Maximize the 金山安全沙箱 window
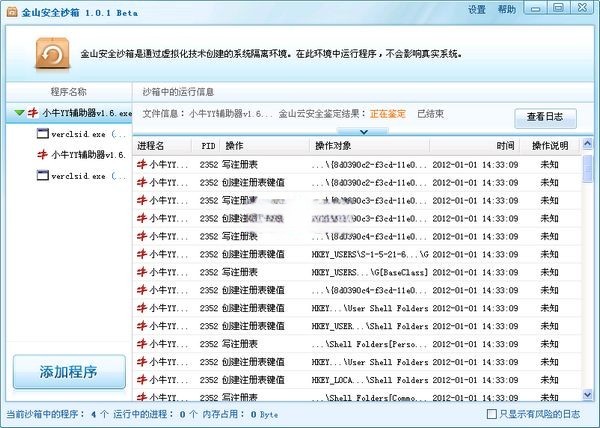600x428 pixels. point(559,8)
